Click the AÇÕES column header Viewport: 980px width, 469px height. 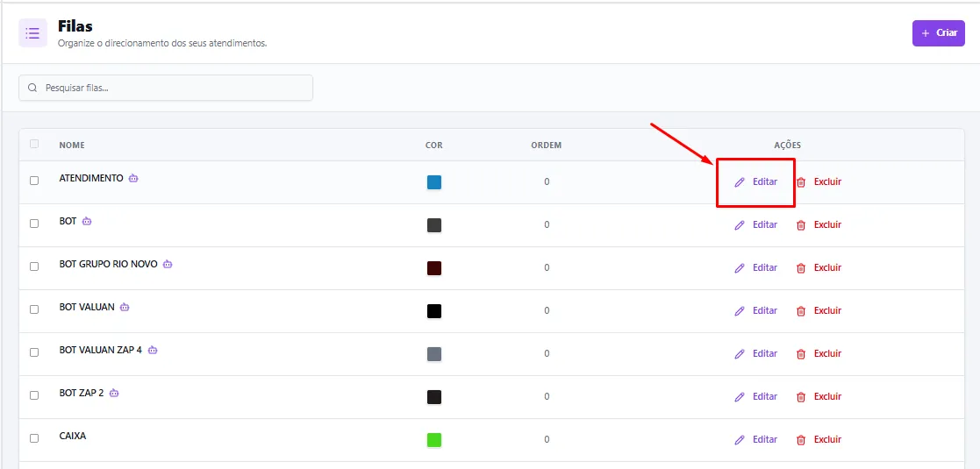[x=788, y=146]
